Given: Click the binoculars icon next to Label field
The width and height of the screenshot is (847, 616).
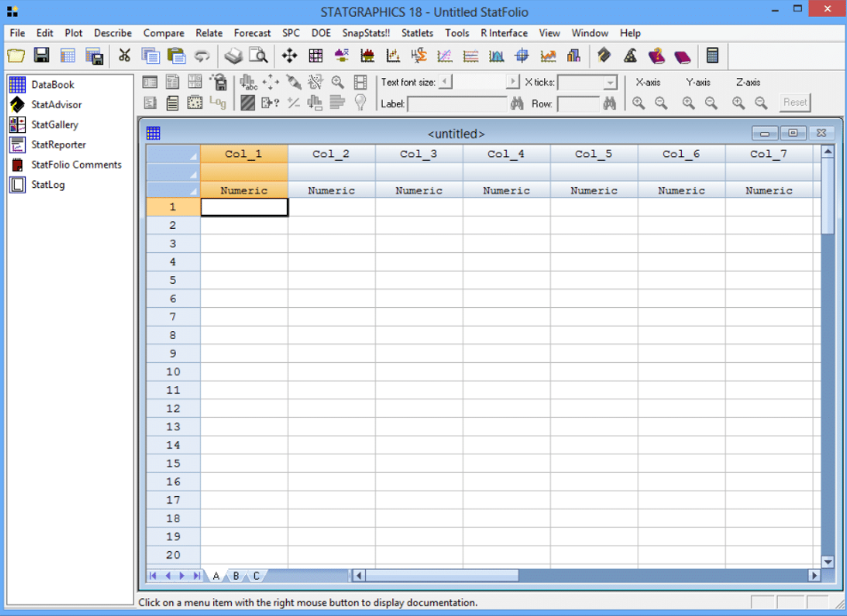Looking at the screenshot, I should point(517,104).
